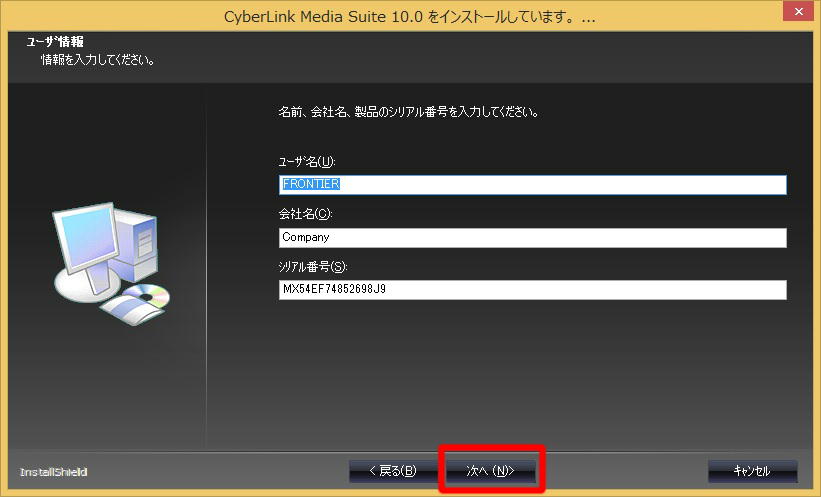821x497 pixels.
Task: Click the シリアル番号 serial number field
Action: tap(532, 290)
